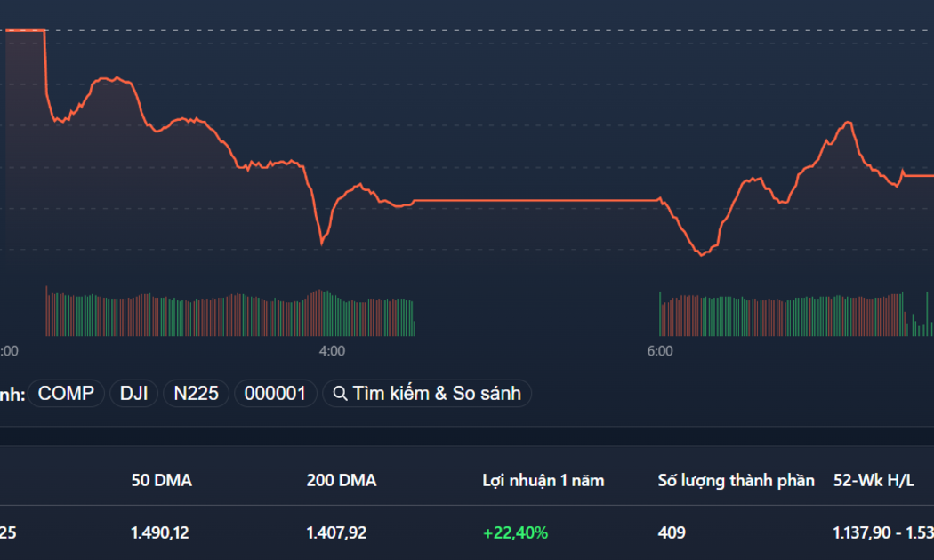Add 000001 index to comparison
Image resolution: width=934 pixels, height=560 pixels.
(275, 394)
